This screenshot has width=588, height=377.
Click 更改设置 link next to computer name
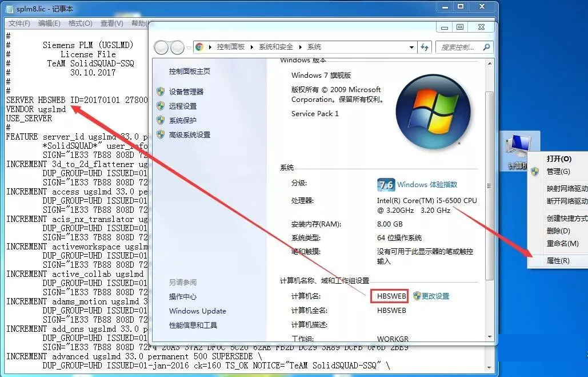pos(435,296)
